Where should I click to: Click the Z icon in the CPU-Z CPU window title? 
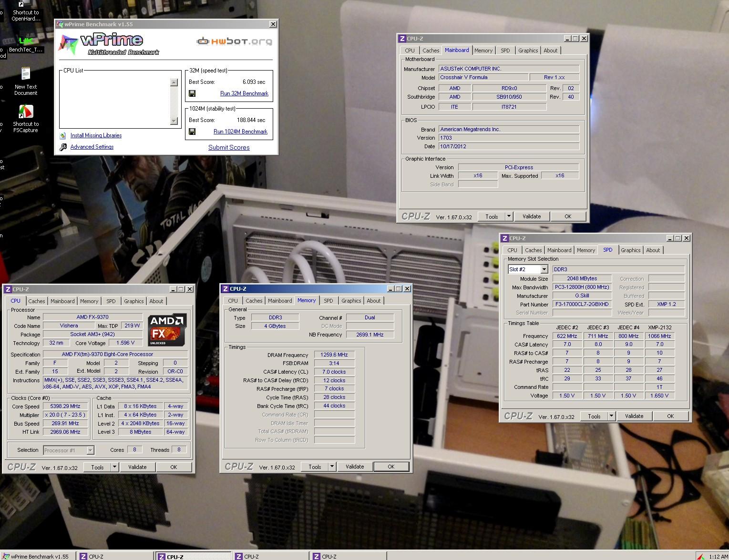tap(8, 289)
